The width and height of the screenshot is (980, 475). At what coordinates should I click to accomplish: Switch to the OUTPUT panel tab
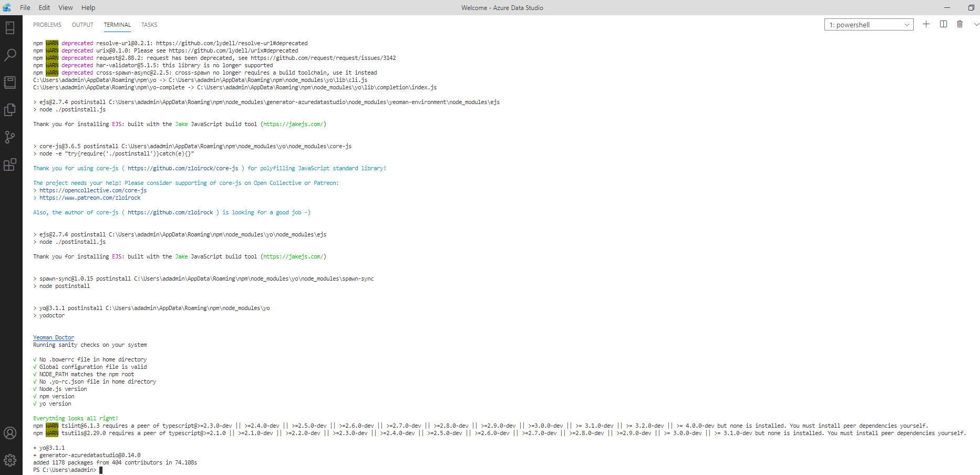pyautogui.click(x=82, y=25)
